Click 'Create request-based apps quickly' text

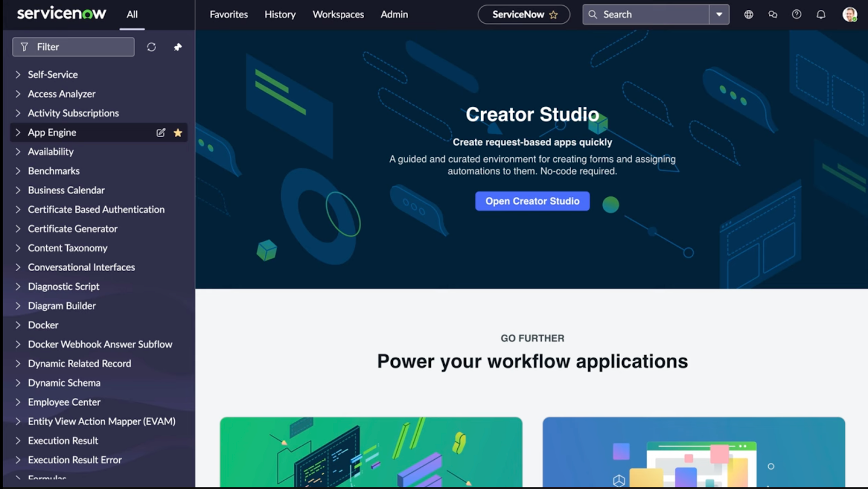pos(532,142)
